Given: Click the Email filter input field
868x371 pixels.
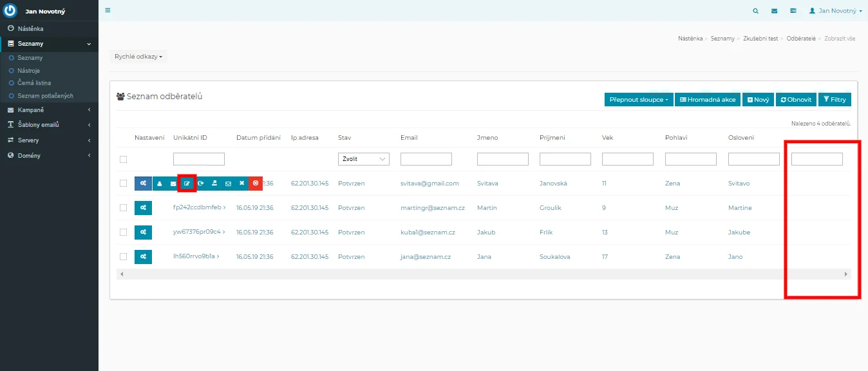Looking at the screenshot, I should pos(426,159).
